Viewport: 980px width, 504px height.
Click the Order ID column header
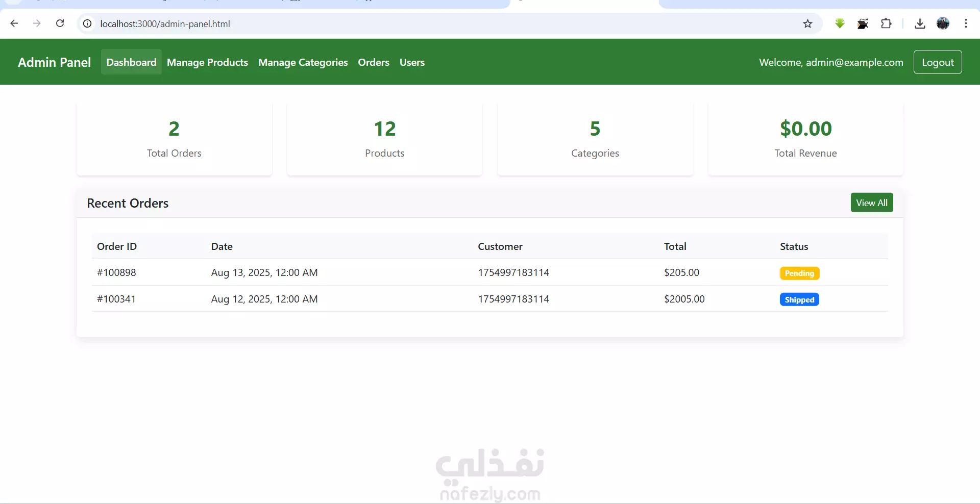[x=117, y=246]
